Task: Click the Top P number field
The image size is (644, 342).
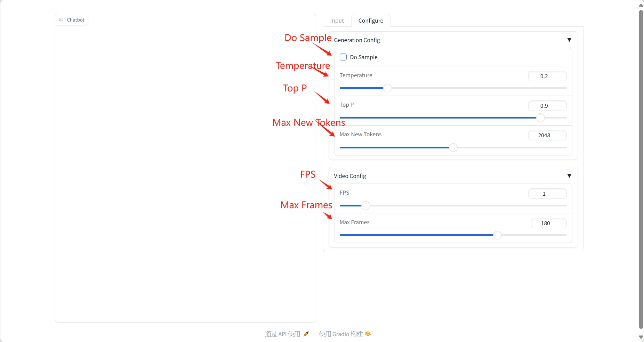Action: point(547,106)
